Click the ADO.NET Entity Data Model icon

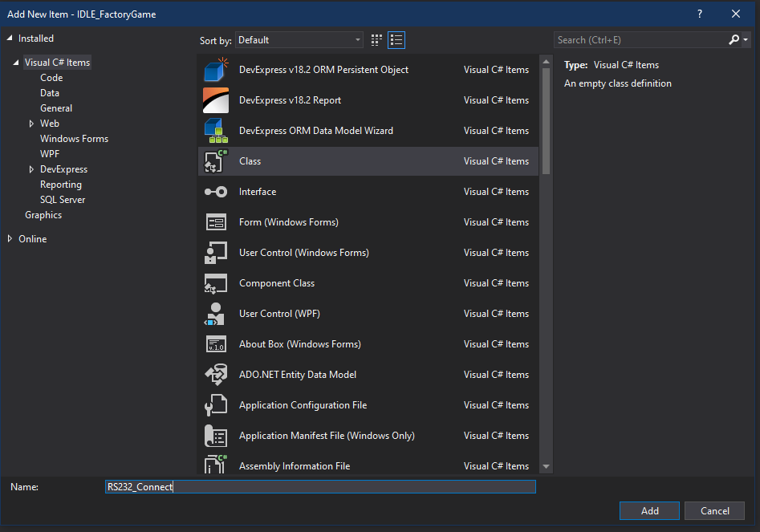[x=216, y=375]
